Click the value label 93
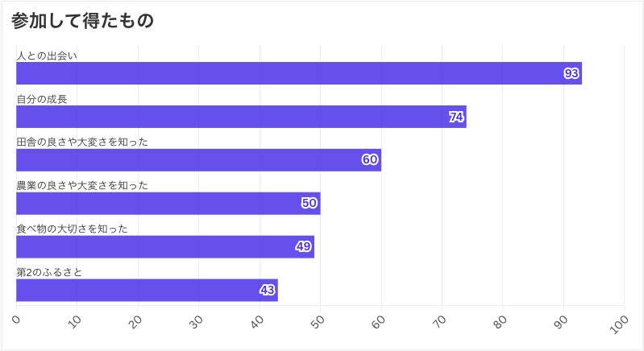This screenshot has height=351, width=644. click(571, 73)
